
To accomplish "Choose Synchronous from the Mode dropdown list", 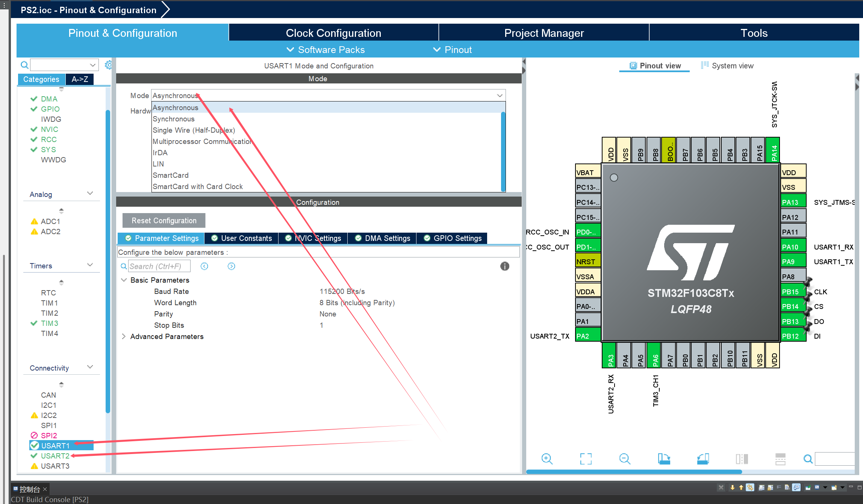I will tap(174, 119).
